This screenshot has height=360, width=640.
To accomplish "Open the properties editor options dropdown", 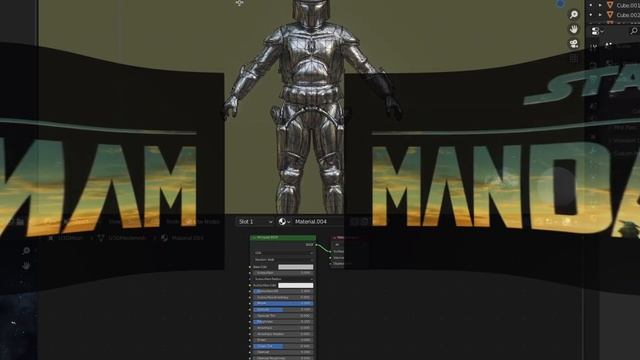I will (597, 31).
